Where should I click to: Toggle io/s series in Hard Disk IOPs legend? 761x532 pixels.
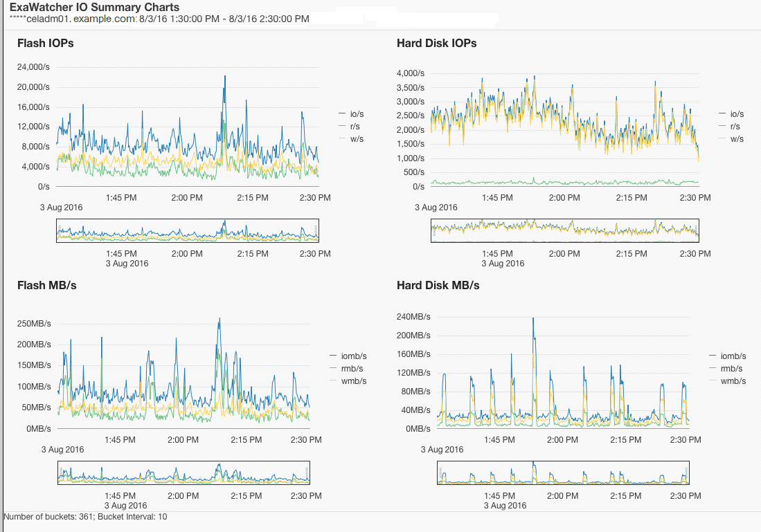click(x=731, y=114)
